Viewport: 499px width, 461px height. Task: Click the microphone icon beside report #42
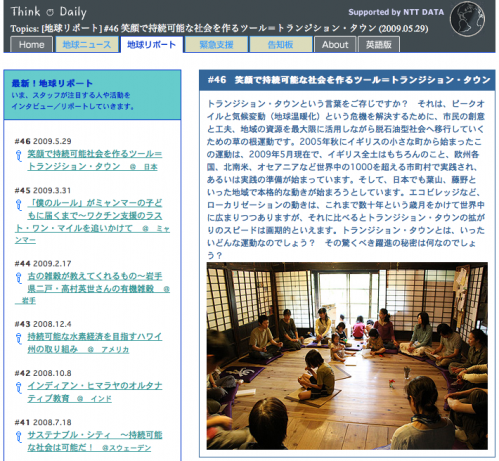(x=19, y=387)
